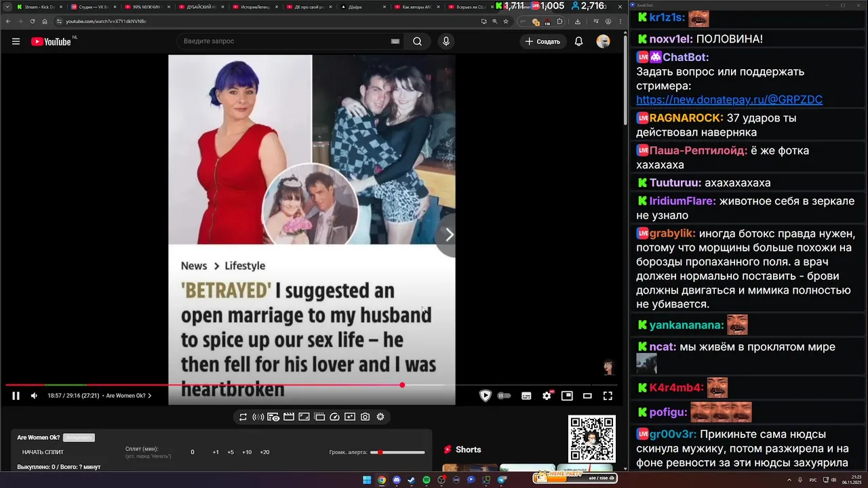868x488 pixels.
Task: Adjust the Громк. алерта slider
Action: tap(398, 452)
